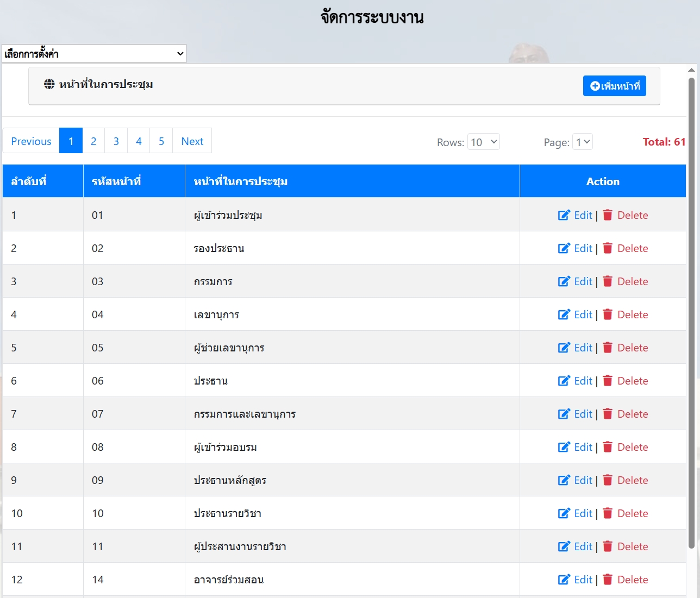This screenshot has height=598, width=700.
Task: Go to pagination page 2
Action: [93, 141]
